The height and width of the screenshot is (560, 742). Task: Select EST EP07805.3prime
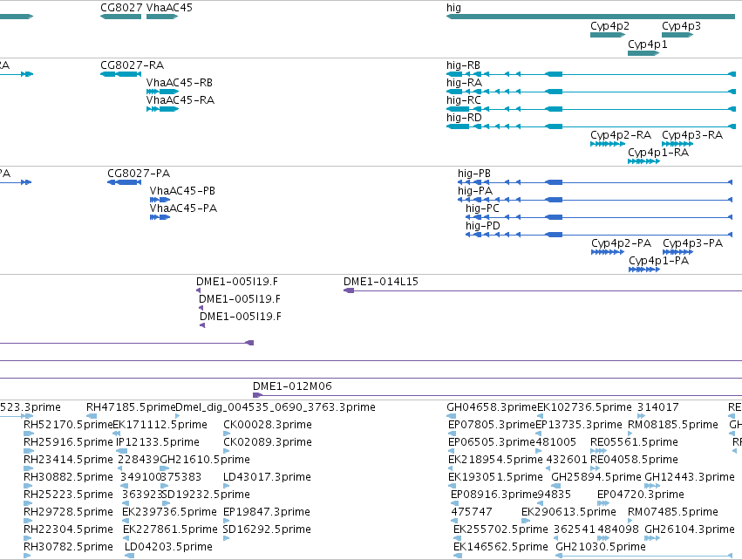pyautogui.click(x=452, y=434)
